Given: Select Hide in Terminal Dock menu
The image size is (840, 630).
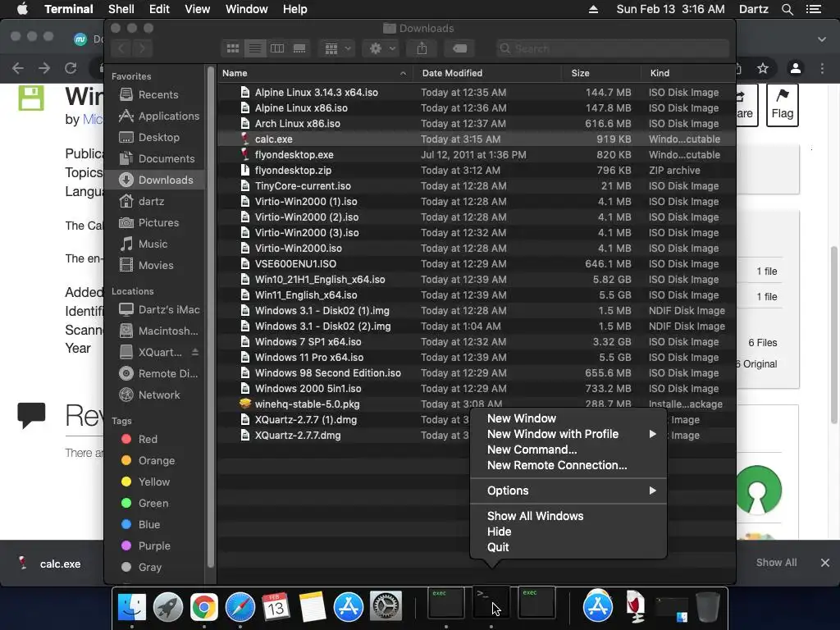Looking at the screenshot, I should (568, 532).
